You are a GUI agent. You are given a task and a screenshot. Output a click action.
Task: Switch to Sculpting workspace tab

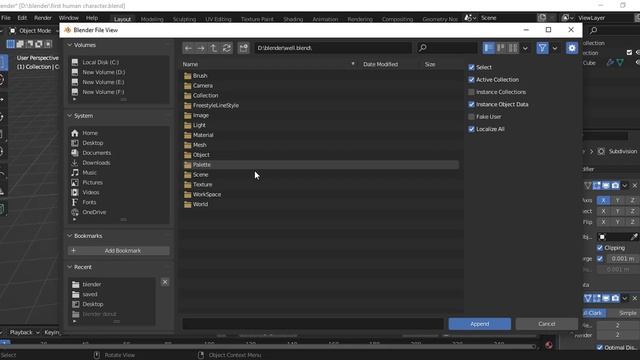[184, 19]
